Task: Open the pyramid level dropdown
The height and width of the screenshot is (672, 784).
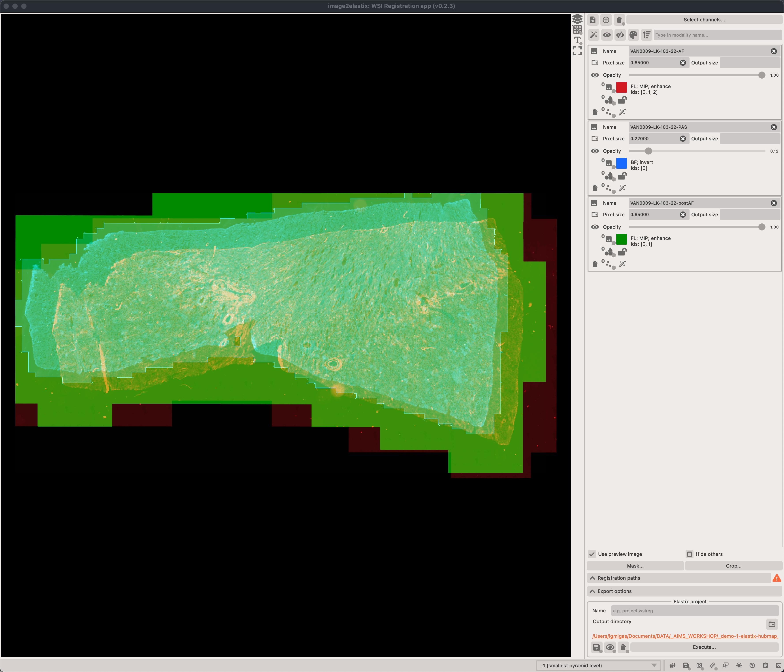Action: tap(598, 665)
